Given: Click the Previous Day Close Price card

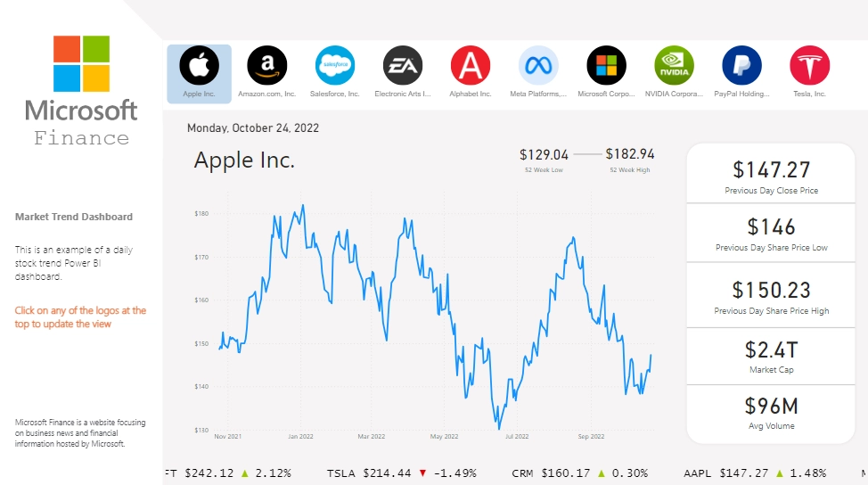Looking at the screenshot, I should click(x=771, y=175).
